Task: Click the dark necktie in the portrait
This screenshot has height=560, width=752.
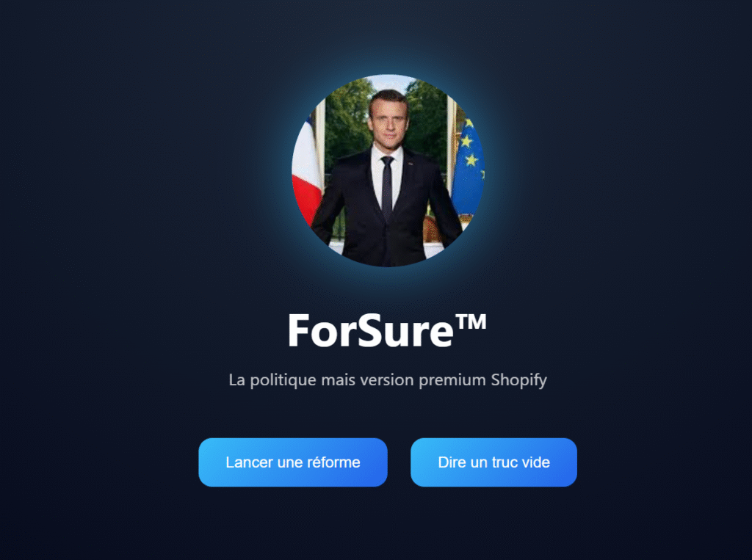Action: pyautogui.click(x=388, y=188)
